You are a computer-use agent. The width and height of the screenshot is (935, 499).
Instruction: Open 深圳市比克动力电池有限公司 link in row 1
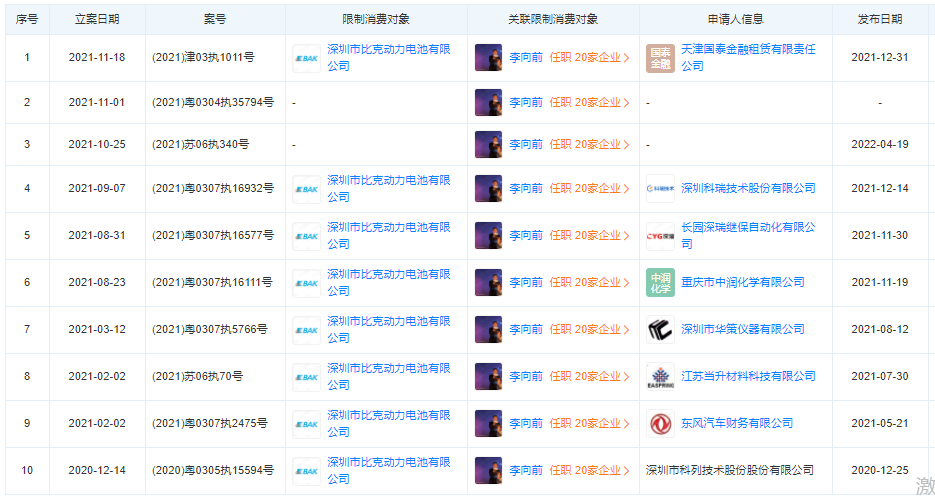point(389,58)
